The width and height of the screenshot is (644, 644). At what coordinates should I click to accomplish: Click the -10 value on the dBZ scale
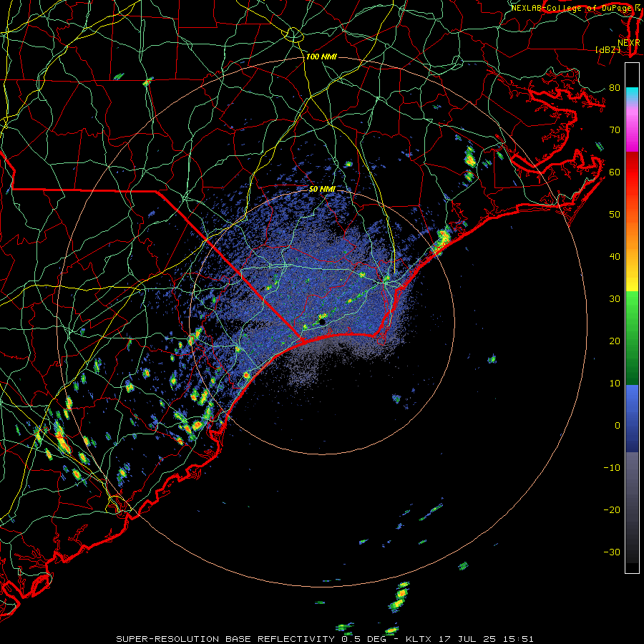(x=612, y=468)
